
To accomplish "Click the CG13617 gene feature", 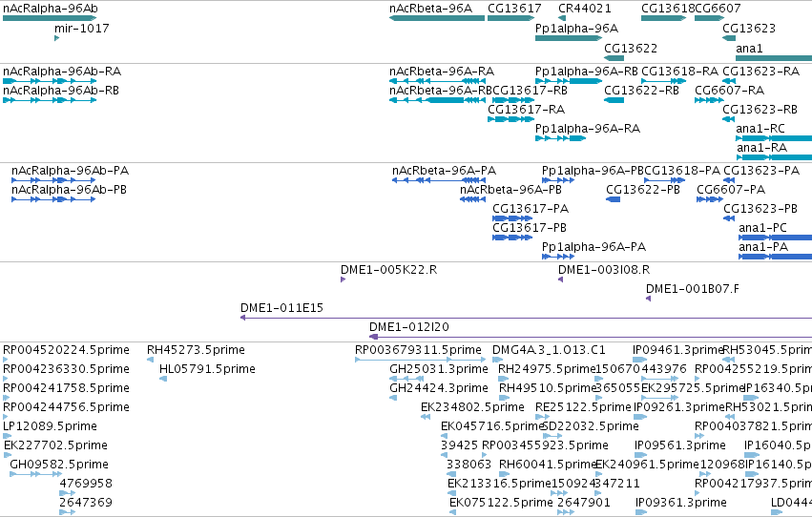I will 511,18.
